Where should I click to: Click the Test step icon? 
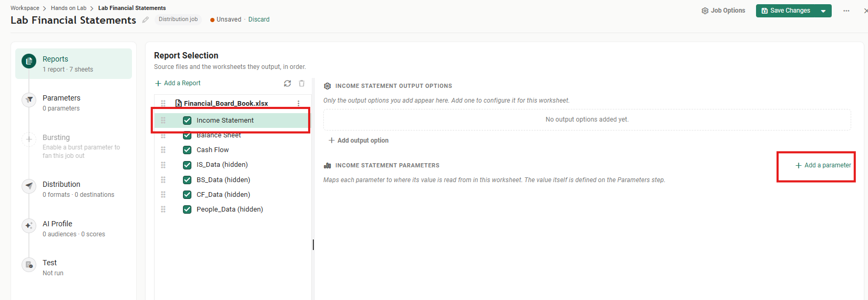tap(29, 264)
